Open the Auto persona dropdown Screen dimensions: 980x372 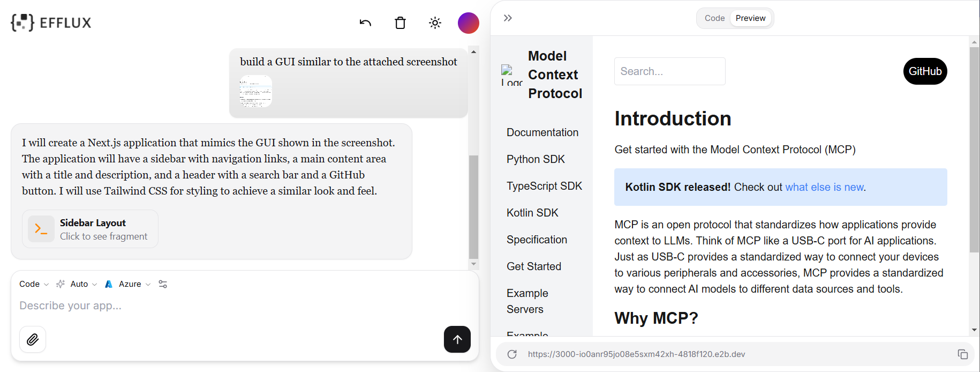84,284
